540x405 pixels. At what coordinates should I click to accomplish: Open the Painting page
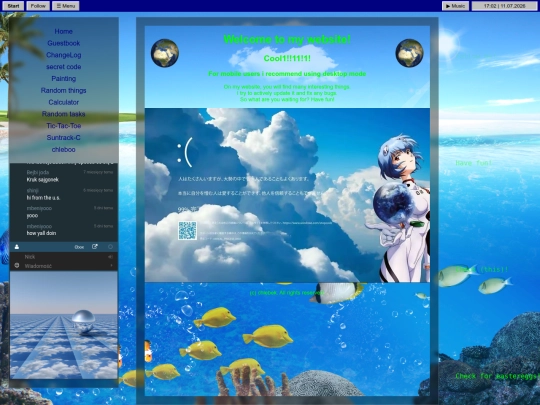point(63,79)
